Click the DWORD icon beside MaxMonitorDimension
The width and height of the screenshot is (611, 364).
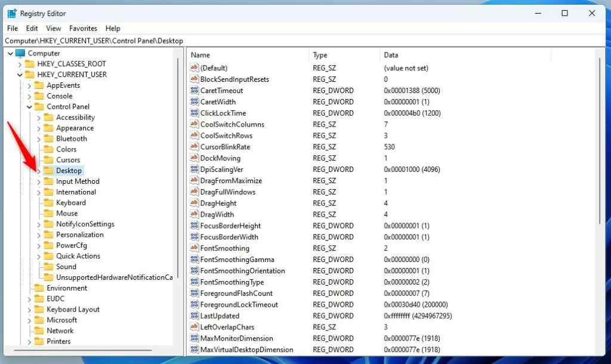coord(194,338)
